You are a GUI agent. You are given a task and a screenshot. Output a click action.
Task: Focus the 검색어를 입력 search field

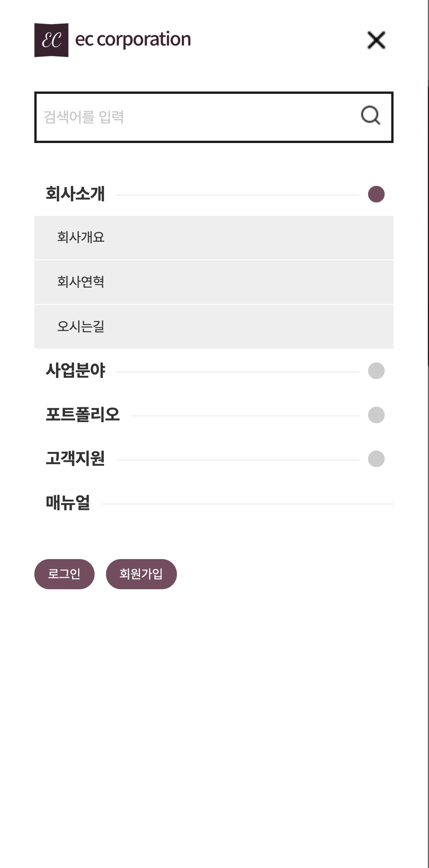[191, 117]
